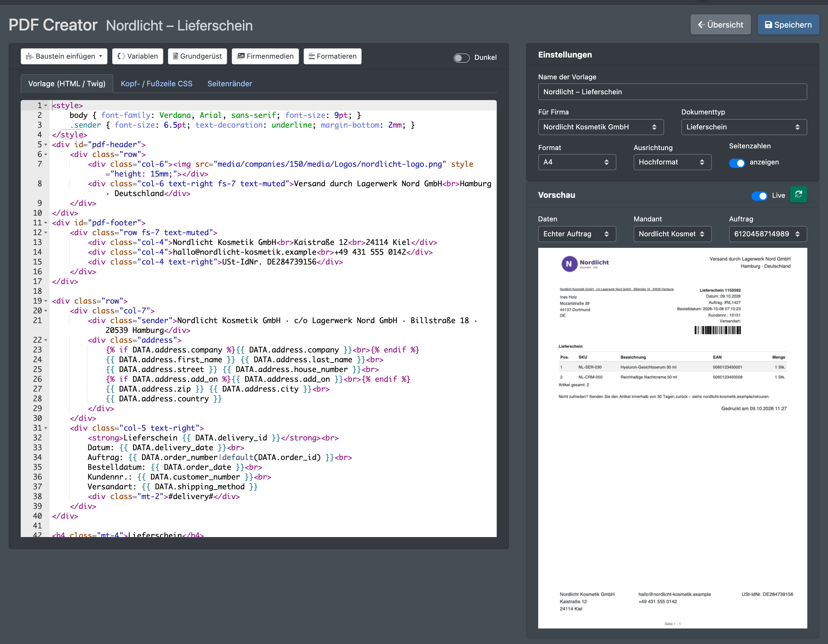828x644 pixels.
Task: Click the Name der Vorlage input field
Action: tap(672, 92)
